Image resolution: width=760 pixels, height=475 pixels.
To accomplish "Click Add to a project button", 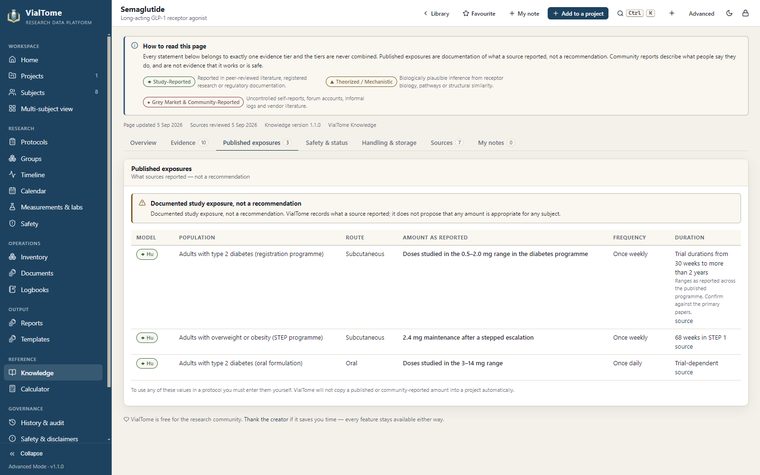I will [x=578, y=14].
